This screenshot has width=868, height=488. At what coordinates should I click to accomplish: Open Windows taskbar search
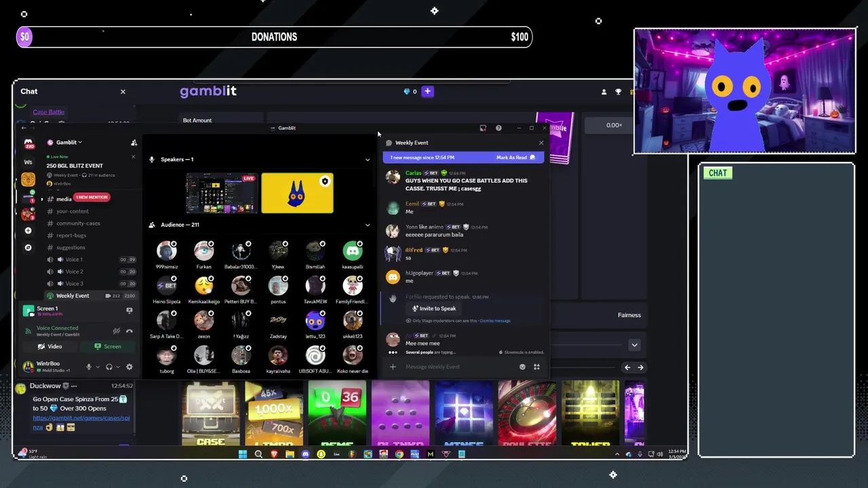(258, 454)
